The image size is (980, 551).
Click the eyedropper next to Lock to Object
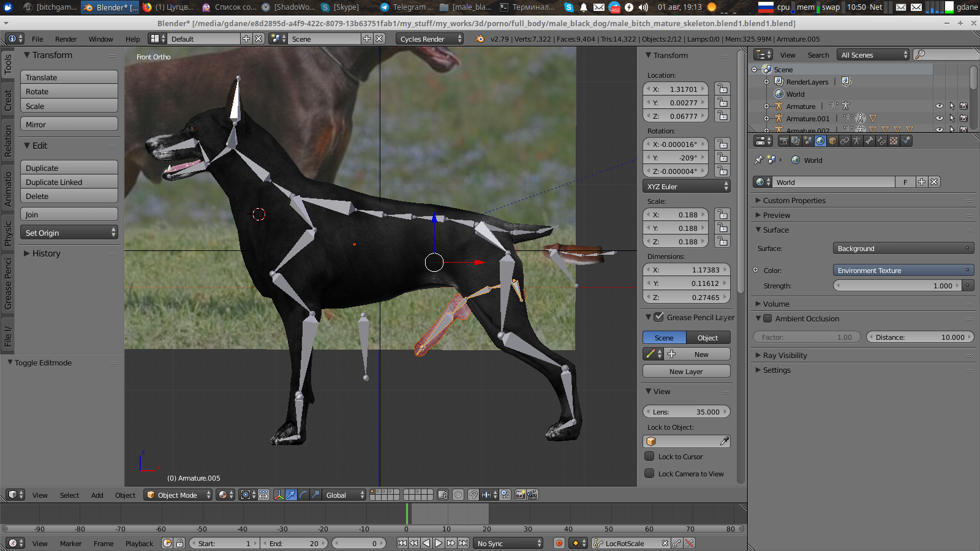(724, 441)
